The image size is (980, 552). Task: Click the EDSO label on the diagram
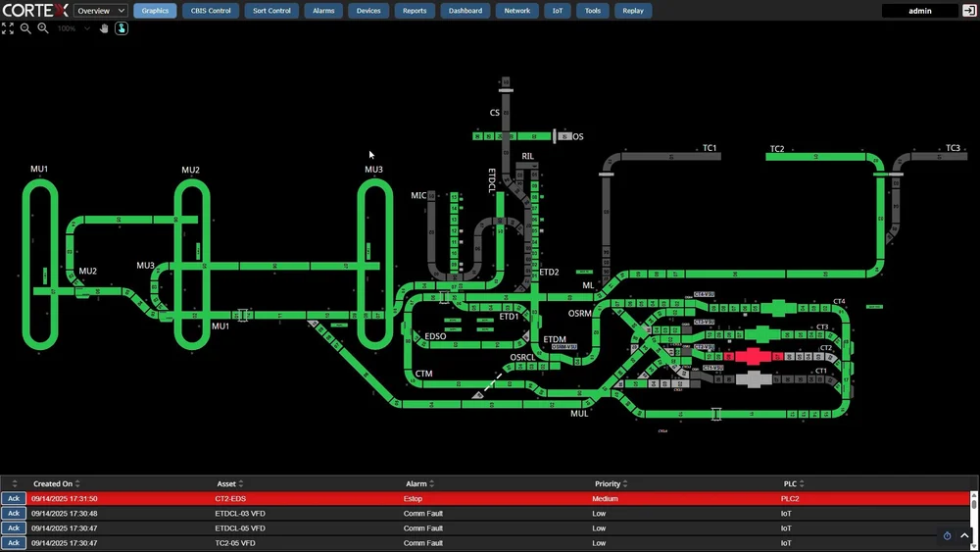point(435,336)
